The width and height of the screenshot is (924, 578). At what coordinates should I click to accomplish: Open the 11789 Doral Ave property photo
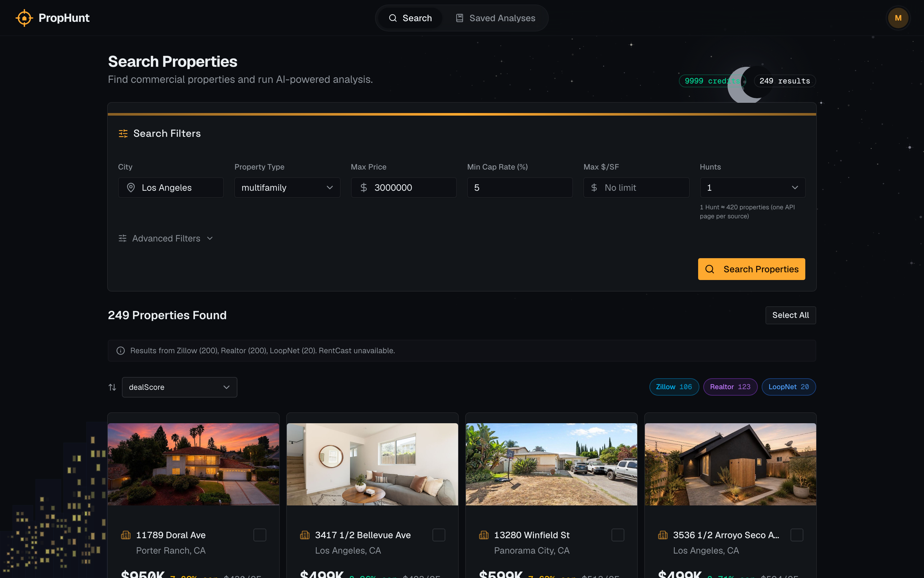pos(193,464)
